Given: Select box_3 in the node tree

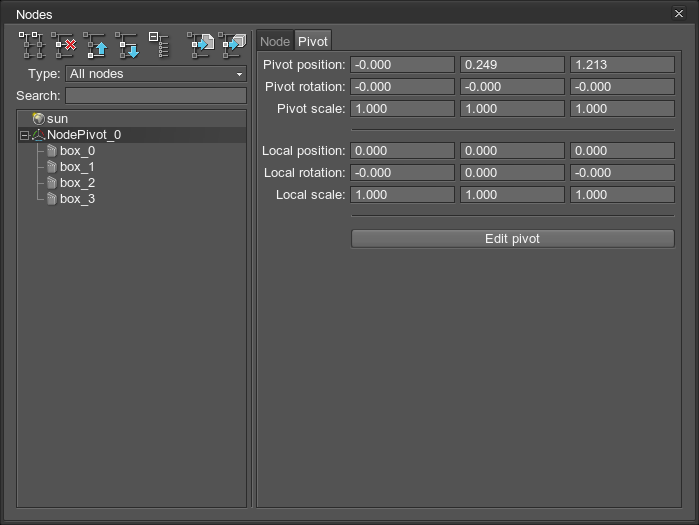Looking at the screenshot, I should click(x=77, y=199).
